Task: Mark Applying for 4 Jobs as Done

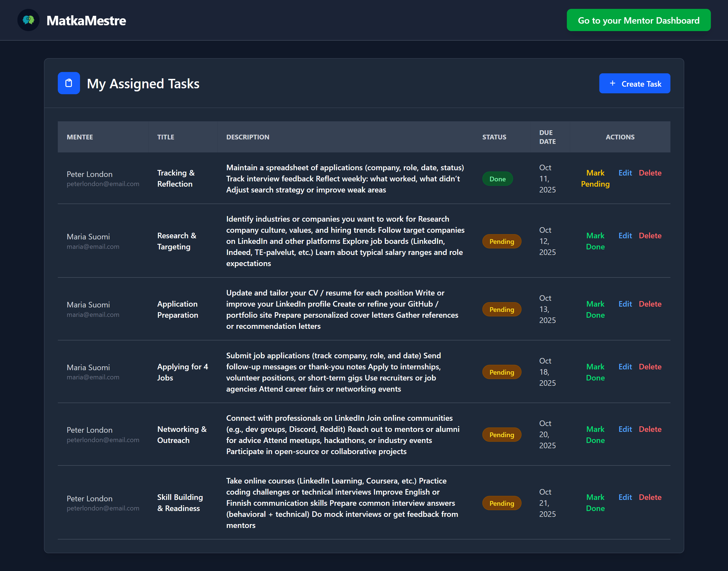Action: [x=595, y=372]
